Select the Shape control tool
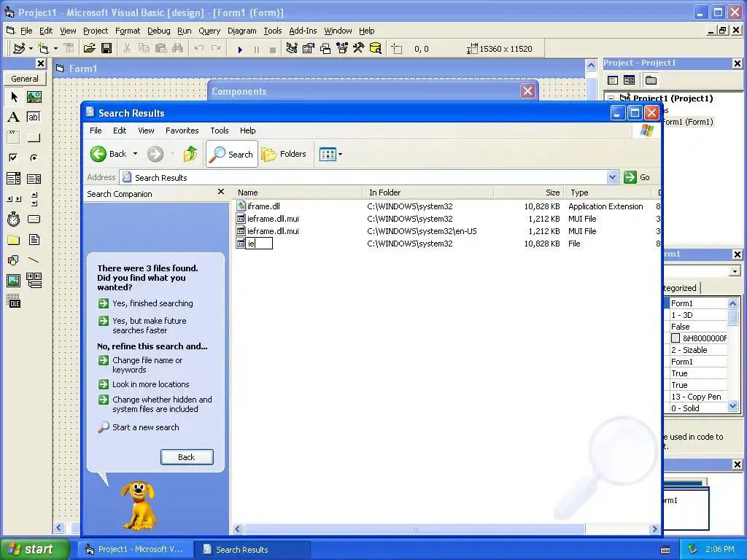Screen dimensions: 747x560 click(14, 260)
